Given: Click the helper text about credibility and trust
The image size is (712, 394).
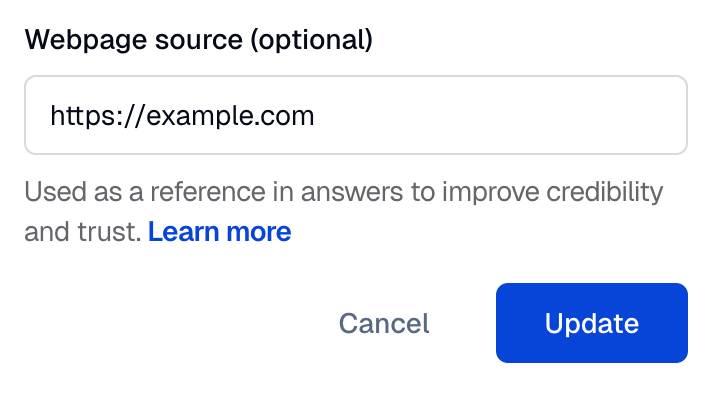Looking at the screenshot, I should point(344,212).
